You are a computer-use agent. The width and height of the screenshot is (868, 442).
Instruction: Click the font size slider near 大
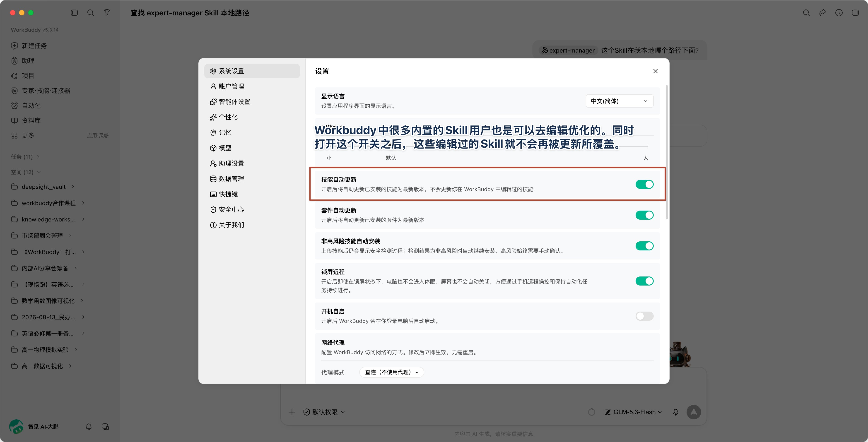pos(648,146)
